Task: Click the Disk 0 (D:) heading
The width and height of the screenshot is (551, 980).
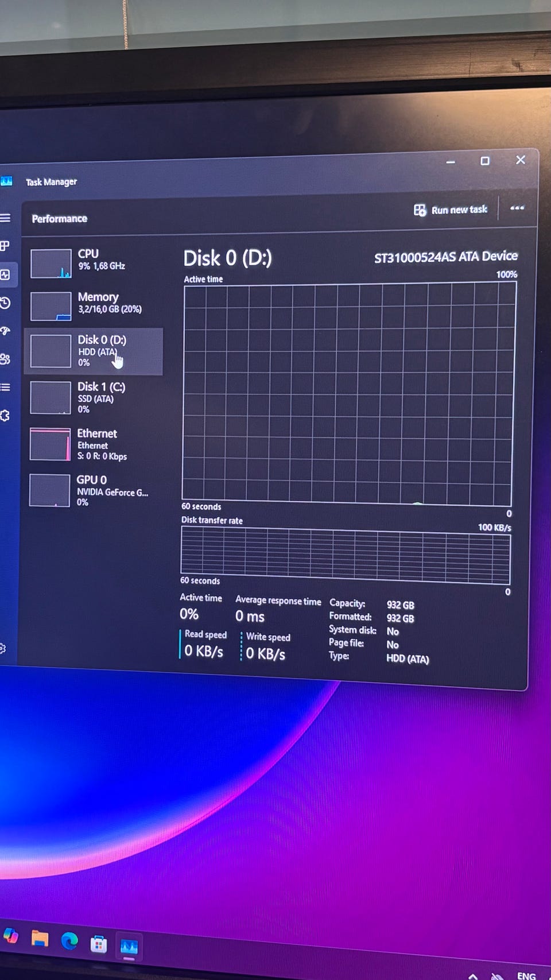Action: [x=227, y=258]
